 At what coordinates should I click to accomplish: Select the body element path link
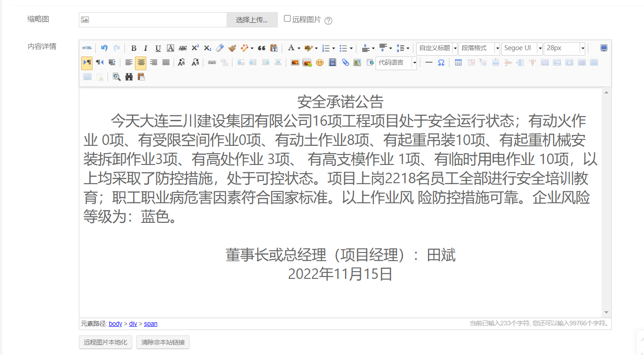tap(115, 324)
